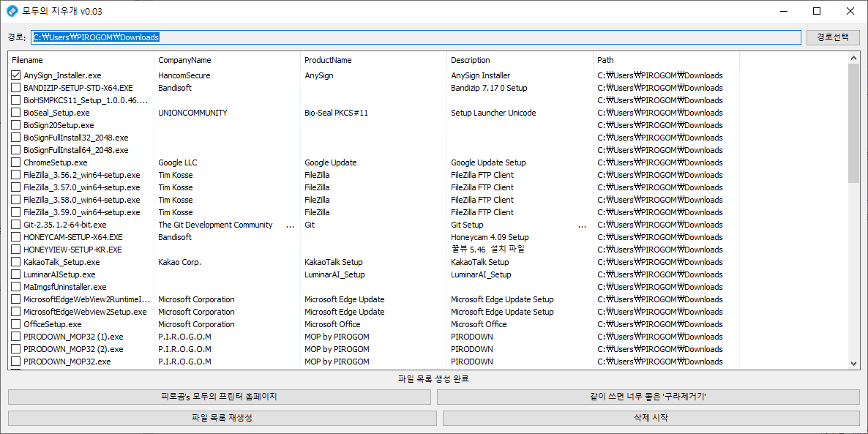This screenshot has width=868, height=434.
Task: Open 피로곰's 모두의 프린터 홈페이지 button
Action: tap(219, 397)
